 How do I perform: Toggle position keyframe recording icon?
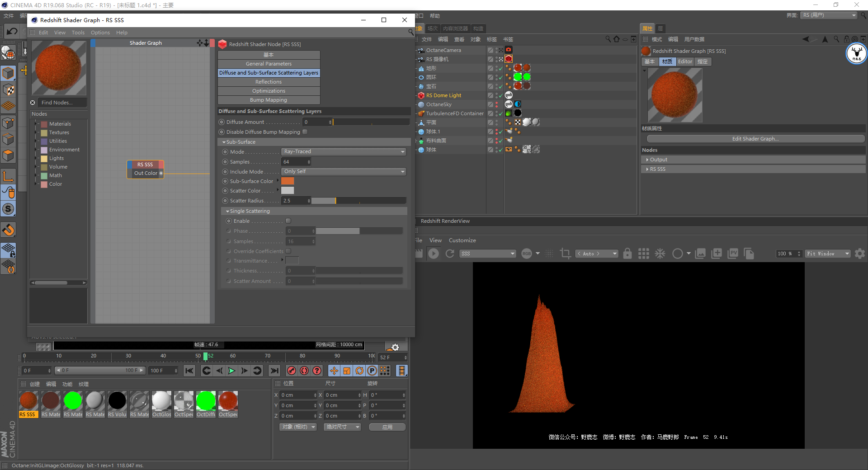pyautogui.click(x=334, y=371)
